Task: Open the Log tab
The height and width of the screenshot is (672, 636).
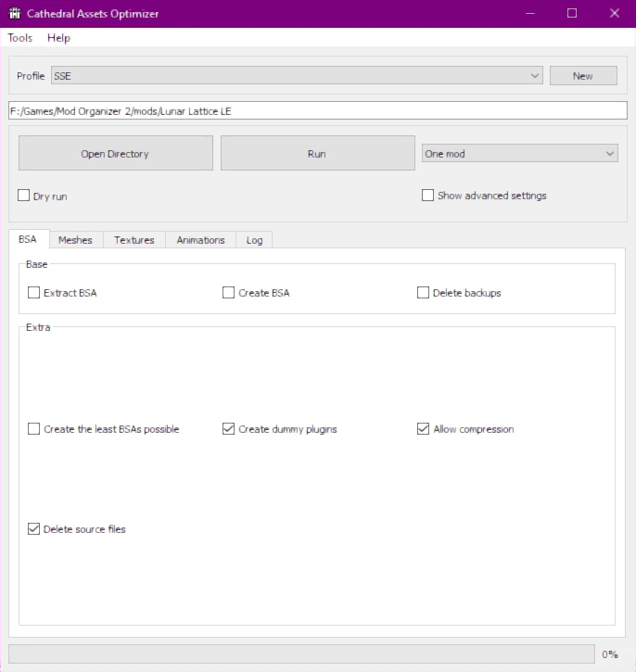Action: tap(255, 240)
